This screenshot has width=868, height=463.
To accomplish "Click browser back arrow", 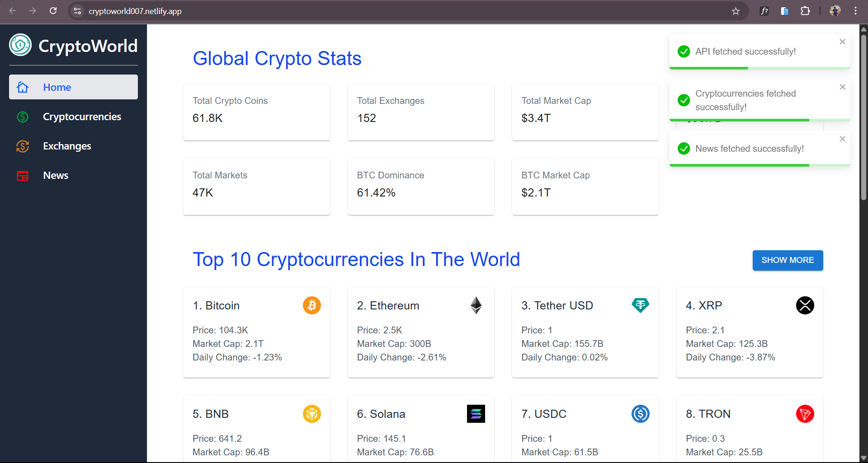I will coord(13,11).
